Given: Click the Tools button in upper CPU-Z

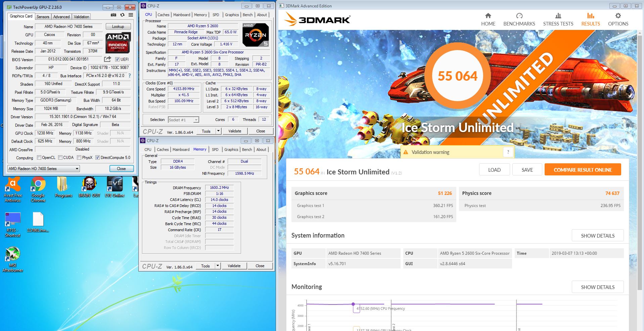Looking at the screenshot, I should [x=206, y=131].
